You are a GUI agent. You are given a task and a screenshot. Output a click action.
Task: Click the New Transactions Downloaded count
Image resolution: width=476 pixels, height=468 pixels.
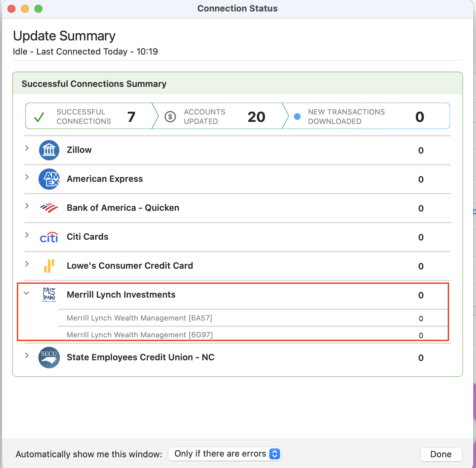click(420, 117)
